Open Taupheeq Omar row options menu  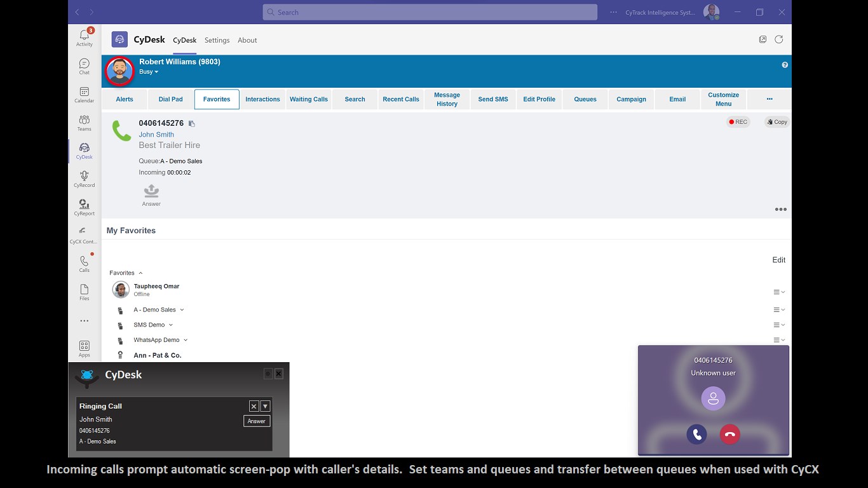click(x=779, y=292)
